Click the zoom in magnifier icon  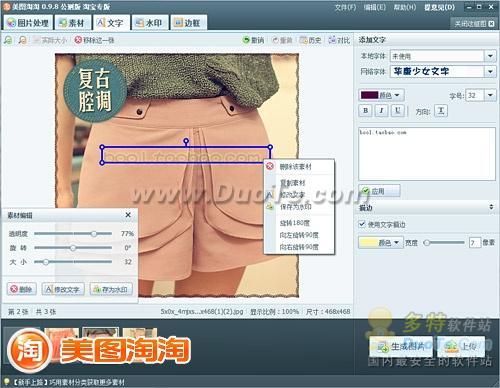8,40
